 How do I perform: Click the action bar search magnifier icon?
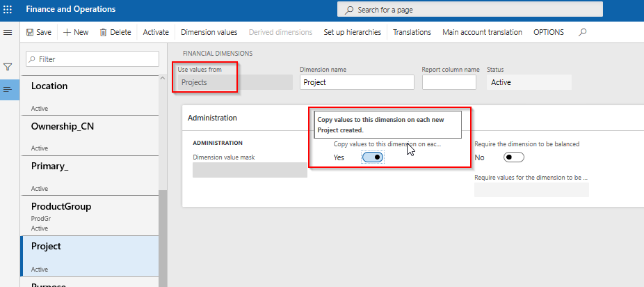[x=582, y=32]
